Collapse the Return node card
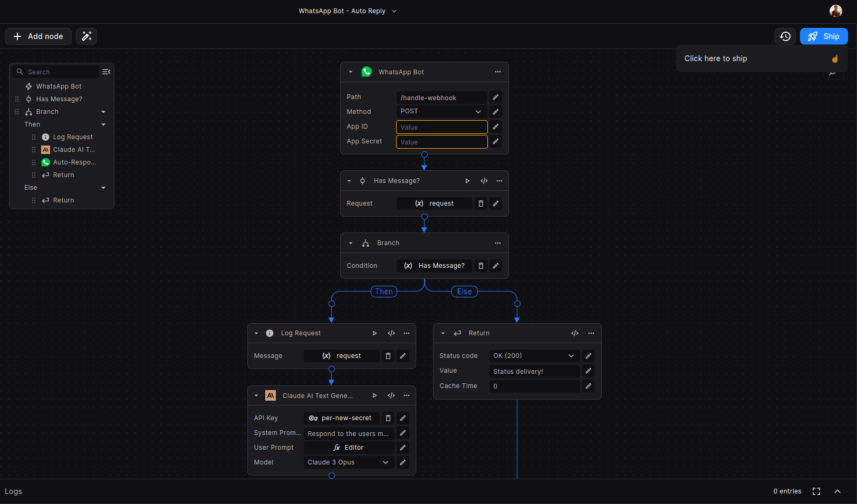This screenshot has width=857, height=504. [x=443, y=333]
